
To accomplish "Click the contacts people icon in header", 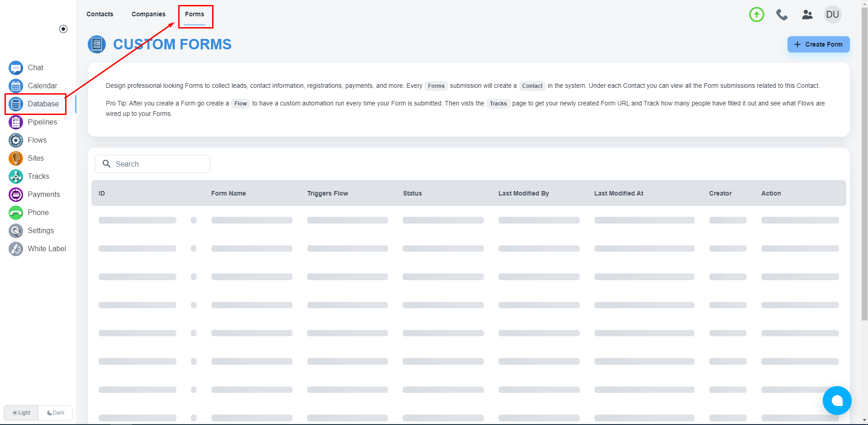I will (807, 14).
